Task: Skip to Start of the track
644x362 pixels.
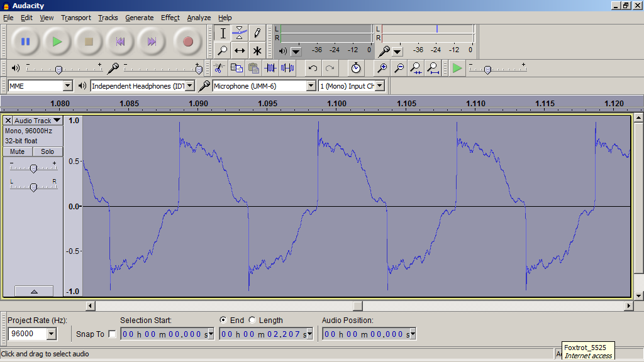Action: point(120,41)
